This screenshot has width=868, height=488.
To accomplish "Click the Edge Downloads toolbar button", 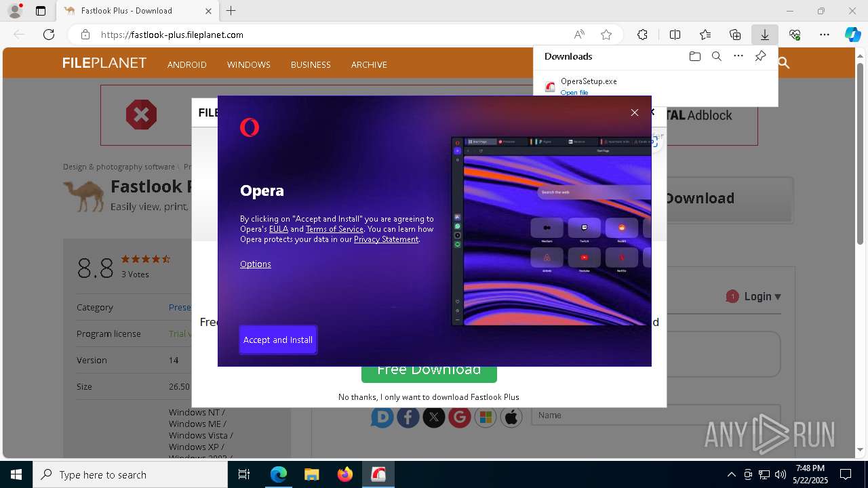I will [764, 35].
